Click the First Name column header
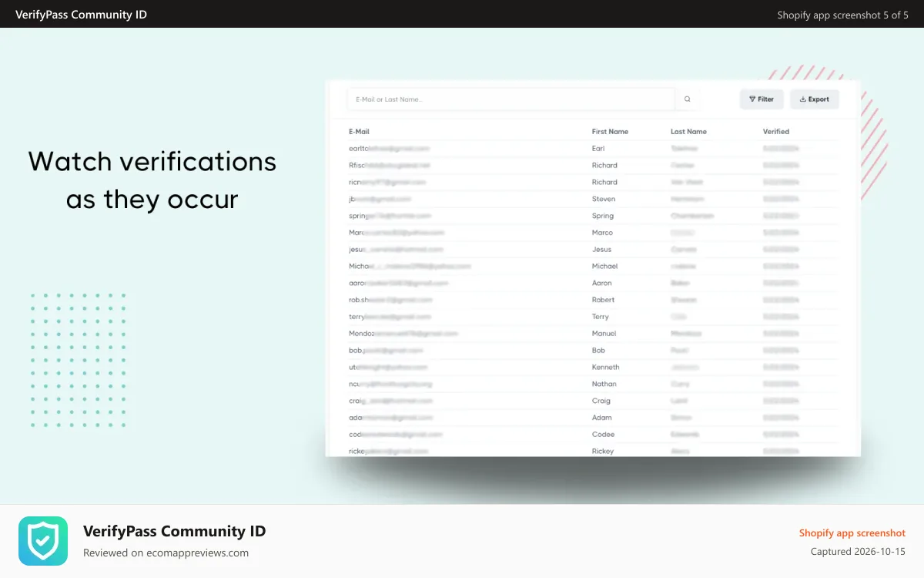924x578 pixels. [x=610, y=132]
